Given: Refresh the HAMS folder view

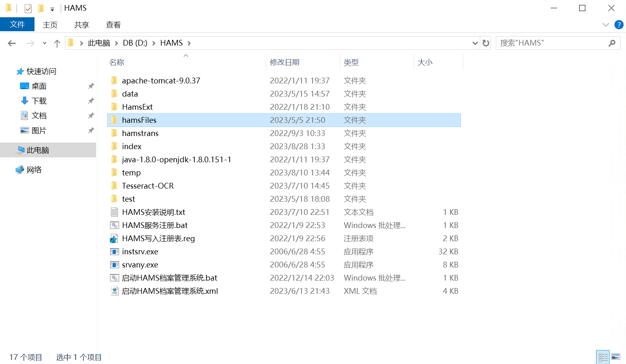Looking at the screenshot, I should click(x=486, y=43).
